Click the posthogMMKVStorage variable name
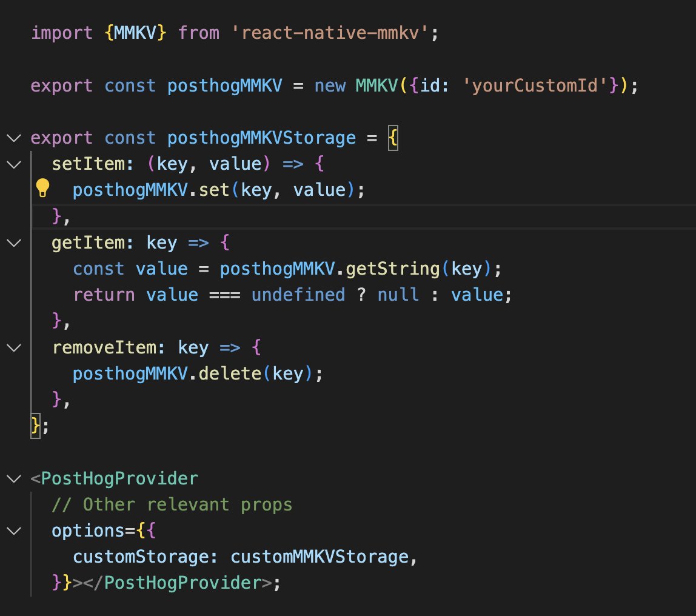Screen dimensions: 696x616 tap(261, 138)
